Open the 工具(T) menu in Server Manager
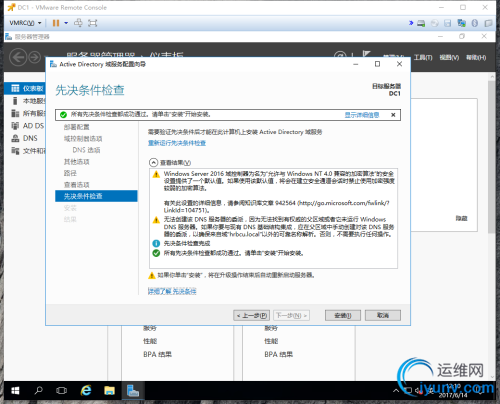 click(x=423, y=58)
